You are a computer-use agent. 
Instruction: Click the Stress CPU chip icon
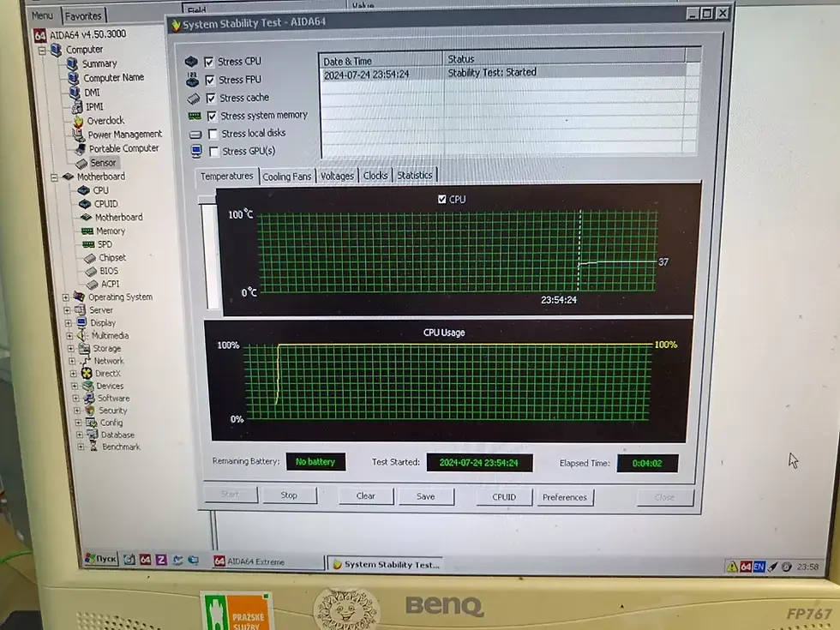191,62
